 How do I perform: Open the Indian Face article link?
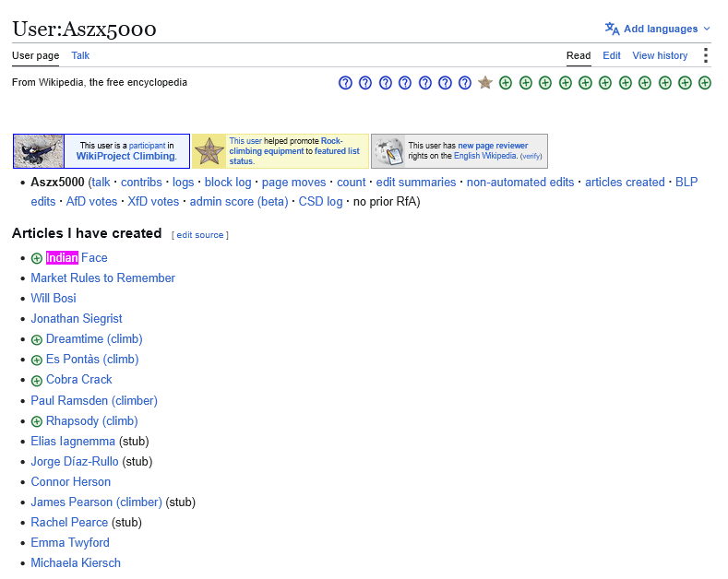coord(77,258)
